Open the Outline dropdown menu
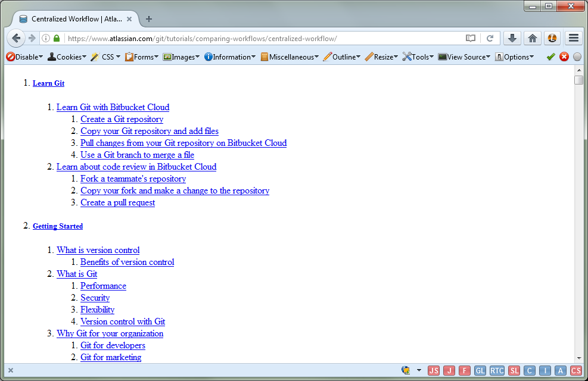588x381 pixels. click(341, 57)
